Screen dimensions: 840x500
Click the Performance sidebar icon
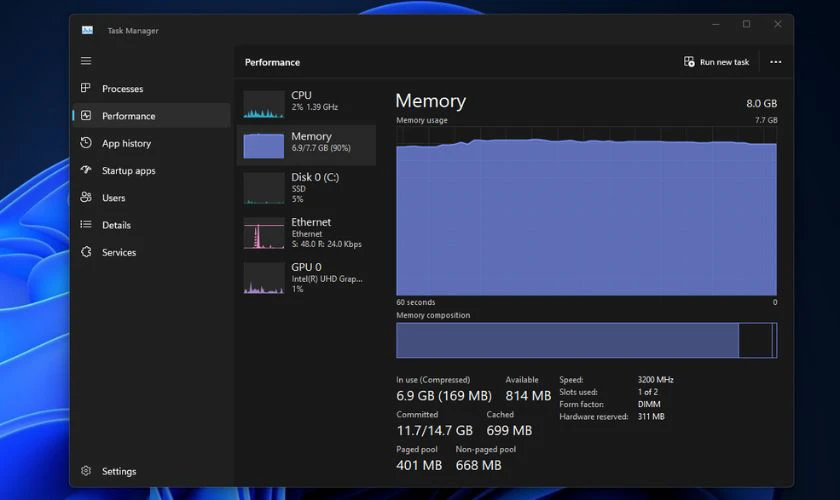click(86, 115)
